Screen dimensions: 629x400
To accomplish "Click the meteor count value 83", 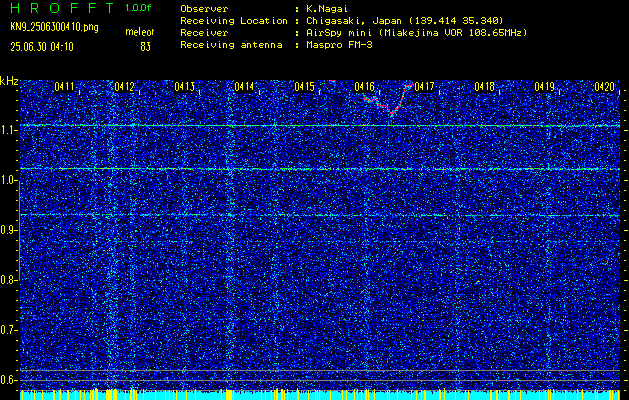I will point(145,47).
